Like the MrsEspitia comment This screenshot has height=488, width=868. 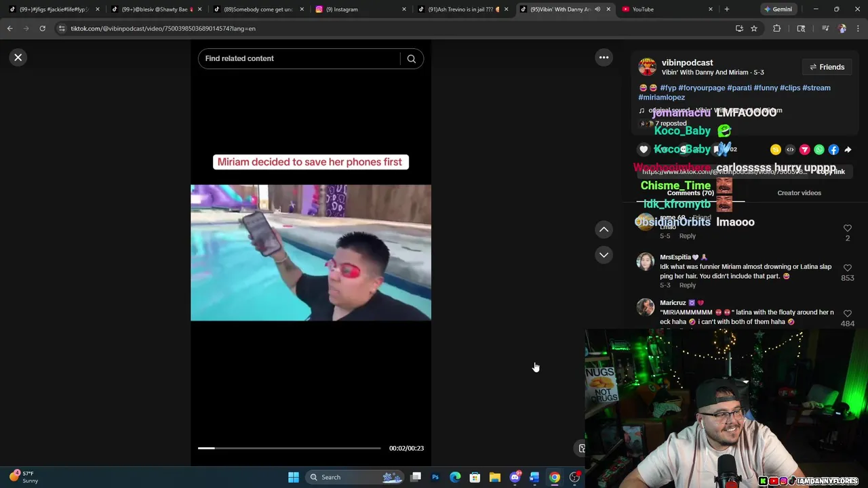click(x=848, y=268)
